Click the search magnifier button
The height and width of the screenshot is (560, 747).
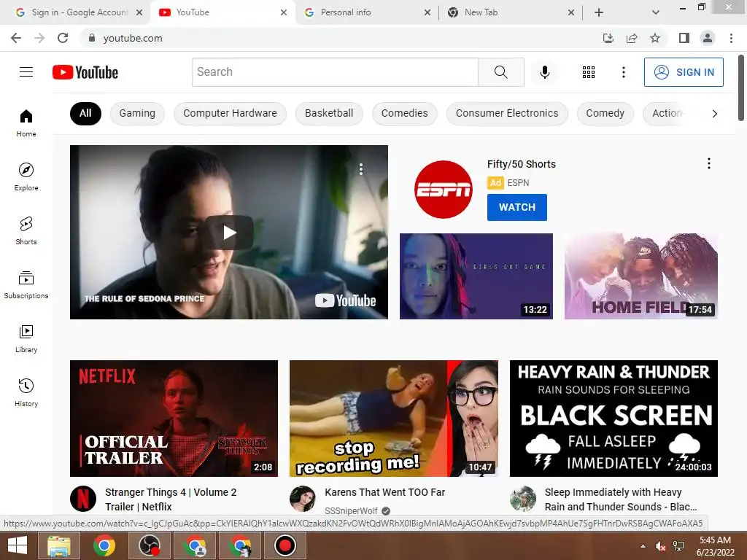(x=500, y=72)
